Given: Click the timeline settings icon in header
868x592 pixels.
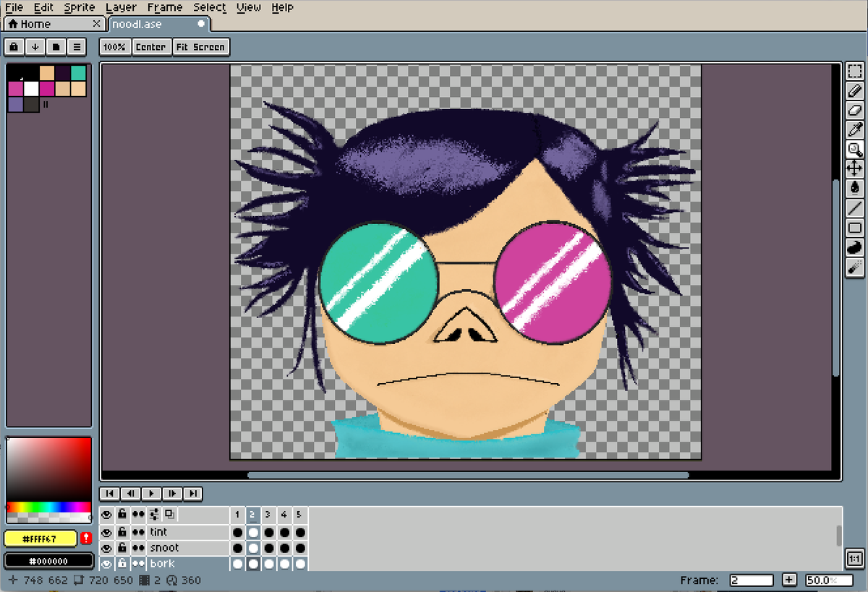Looking at the screenshot, I should 153,515.
